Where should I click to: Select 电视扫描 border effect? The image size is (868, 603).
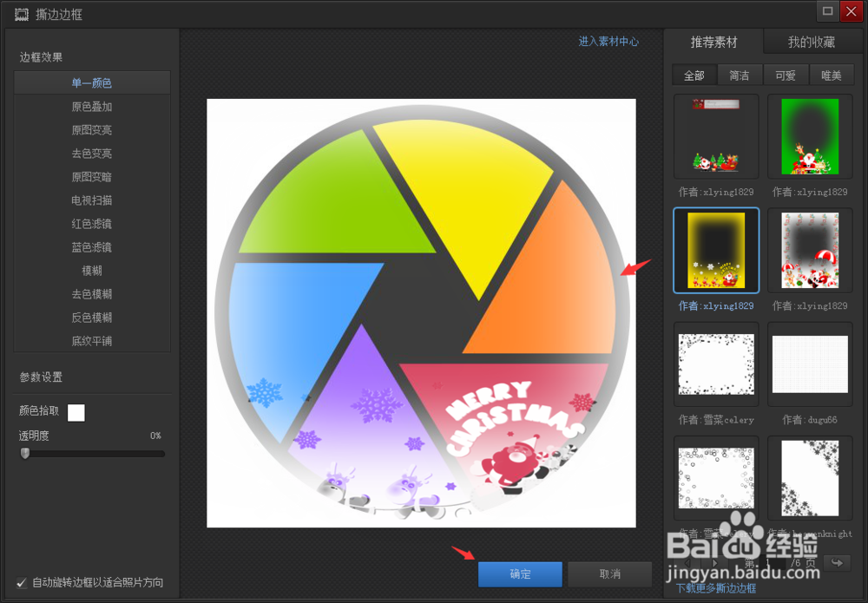(92, 200)
